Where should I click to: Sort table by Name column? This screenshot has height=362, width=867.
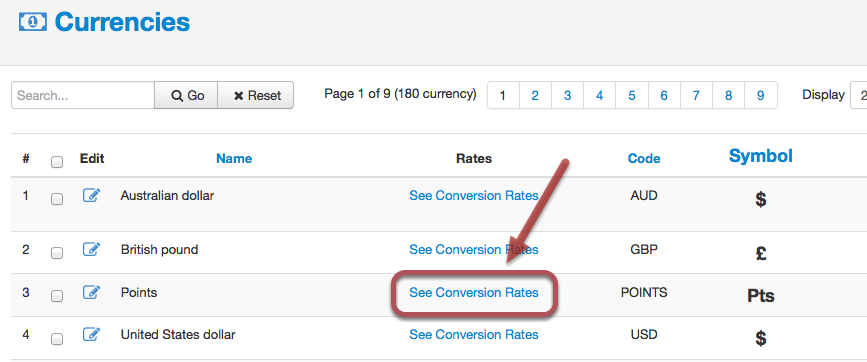(x=234, y=159)
